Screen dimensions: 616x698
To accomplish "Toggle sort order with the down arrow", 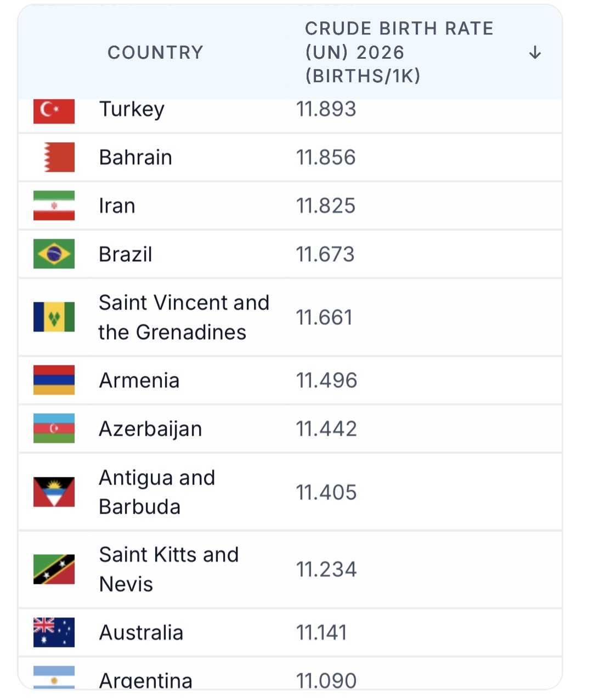I will tap(535, 53).
